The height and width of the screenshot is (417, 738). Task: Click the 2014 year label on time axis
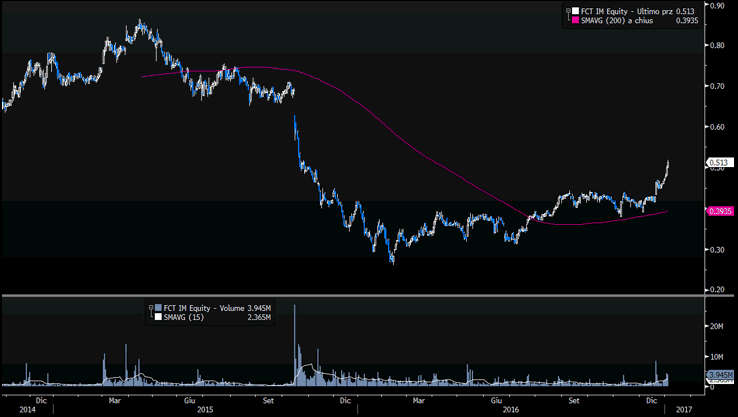click(26, 409)
